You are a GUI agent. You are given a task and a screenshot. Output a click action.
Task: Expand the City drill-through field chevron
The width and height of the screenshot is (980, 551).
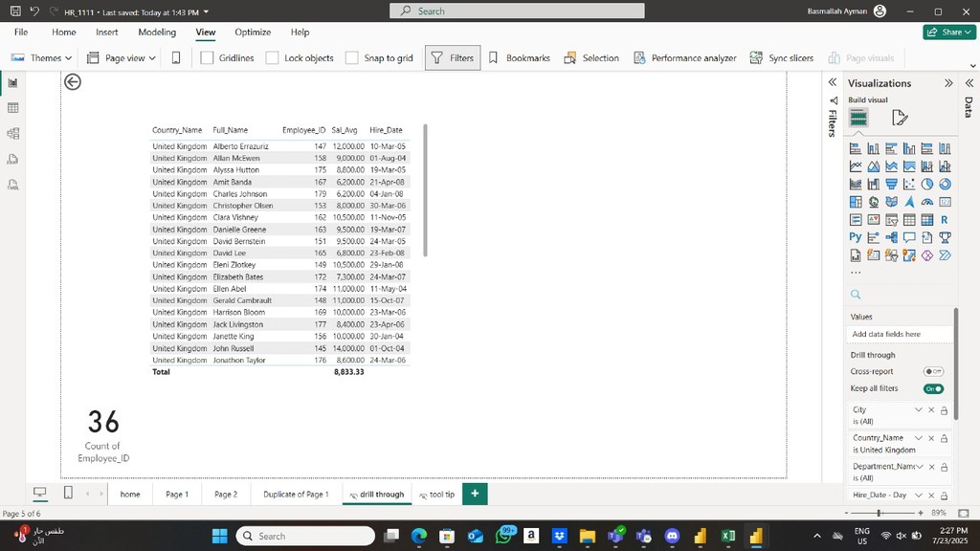(919, 410)
